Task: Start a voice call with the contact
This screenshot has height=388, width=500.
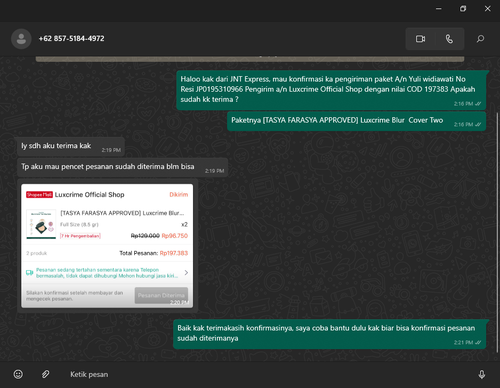Action: pyautogui.click(x=449, y=39)
